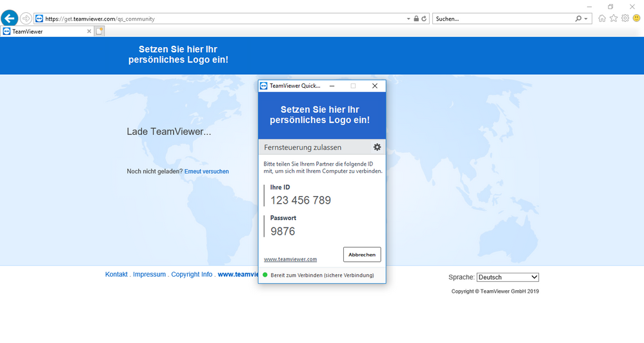Open the Kontakt footer link
644x343 pixels.
[116, 275]
